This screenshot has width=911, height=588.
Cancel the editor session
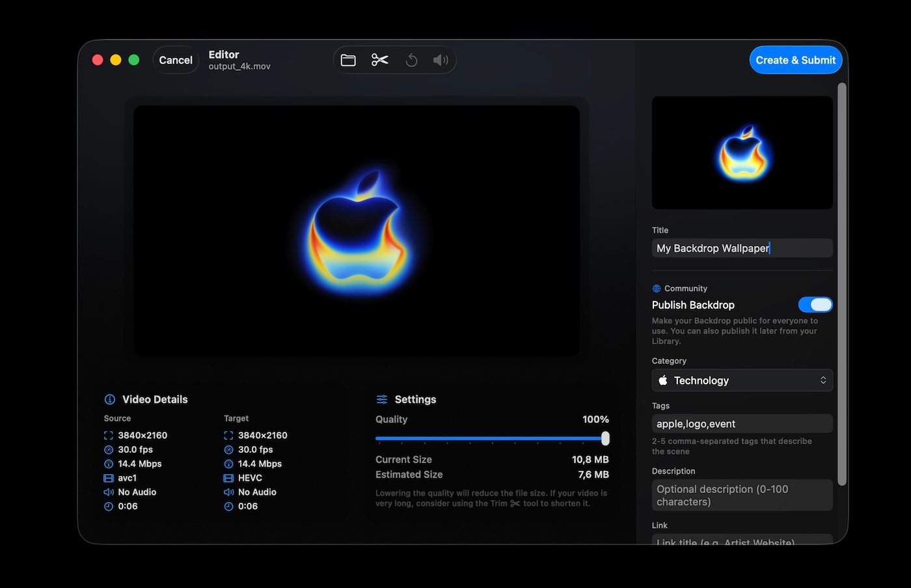[x=176, y=60]
